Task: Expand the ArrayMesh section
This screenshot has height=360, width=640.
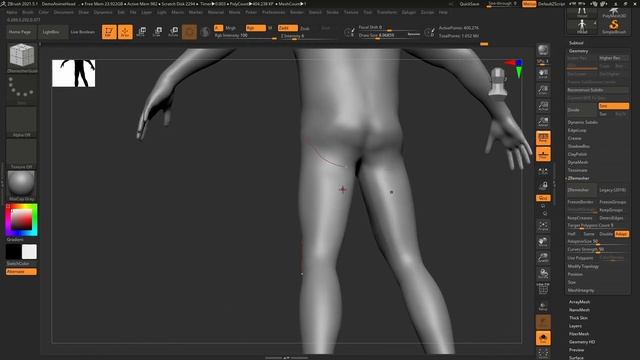Action: (579, 302)
